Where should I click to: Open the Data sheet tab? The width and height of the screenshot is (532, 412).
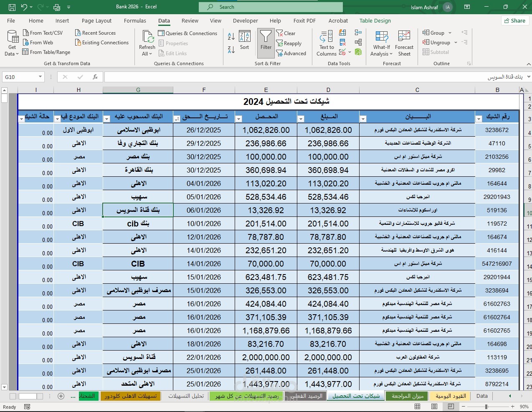(482, 396)
